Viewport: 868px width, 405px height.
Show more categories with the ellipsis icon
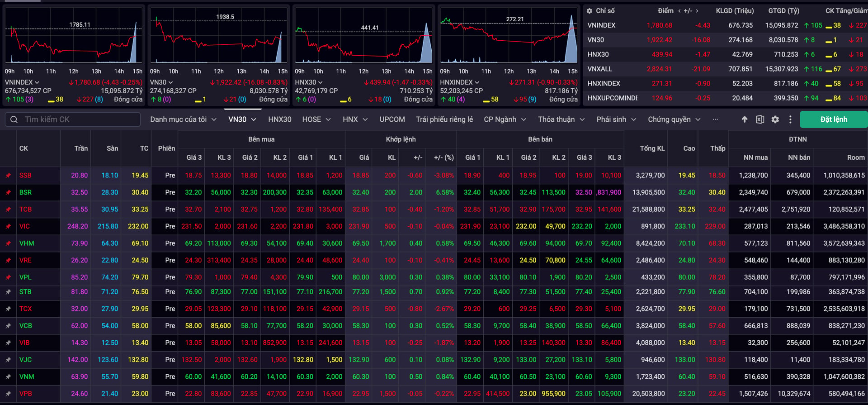[x=715, y=119]
